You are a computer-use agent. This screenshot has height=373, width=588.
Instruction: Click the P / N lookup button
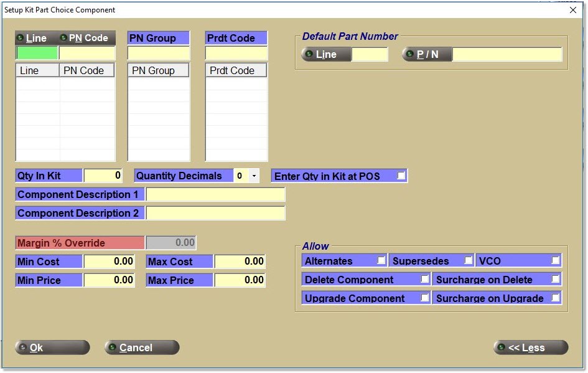coord(427,55)
